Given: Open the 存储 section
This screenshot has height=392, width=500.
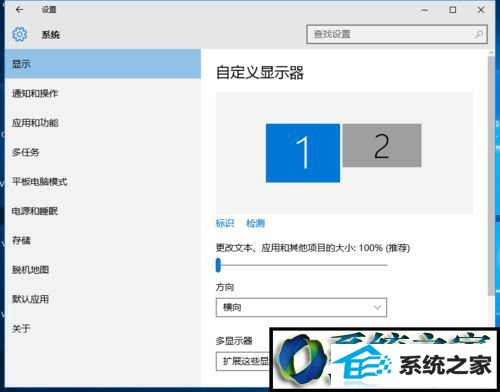Looking at the screenshot, I should click(103, 240).
